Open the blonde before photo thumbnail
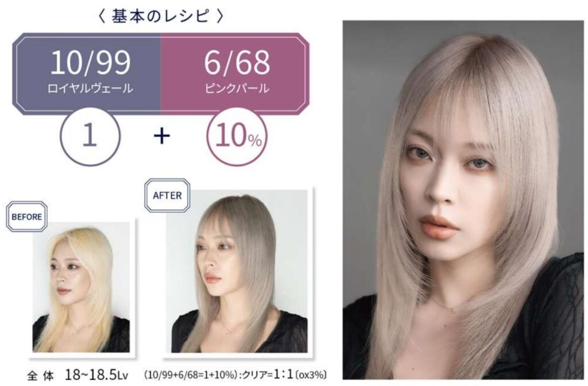Viewport: 588px width, 386px height. point(81,287)
